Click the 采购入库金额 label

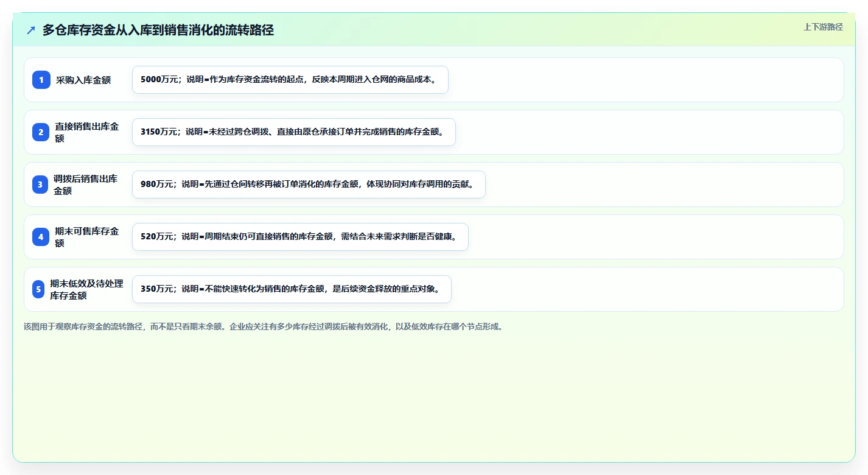pyautogui.click(x=83, y=80)
